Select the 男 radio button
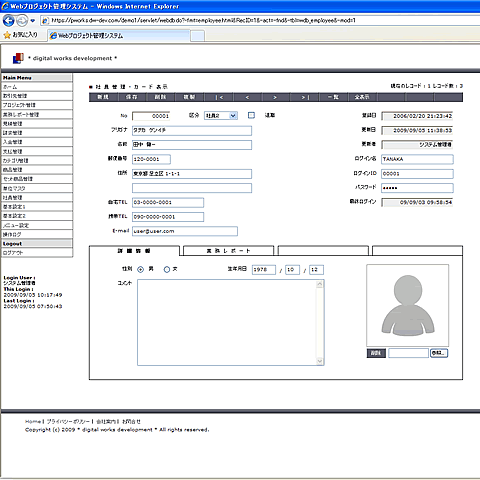This screenshot has height=480, width=480. pyautogui.click(x=140, y=269)
